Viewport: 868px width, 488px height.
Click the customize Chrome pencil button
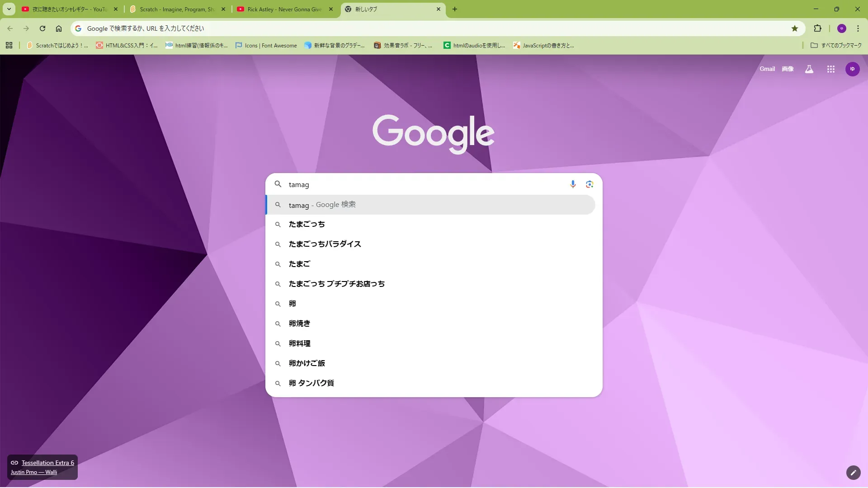853,473
